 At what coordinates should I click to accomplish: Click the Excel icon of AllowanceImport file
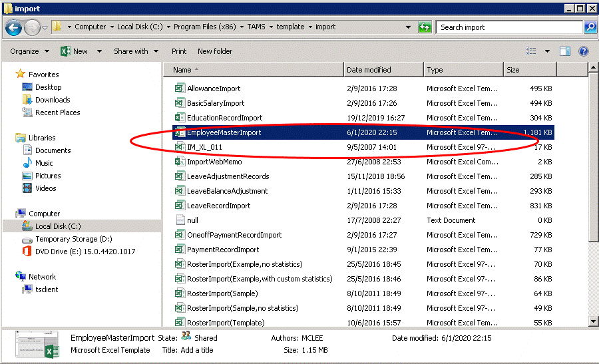tap(179, 89)
